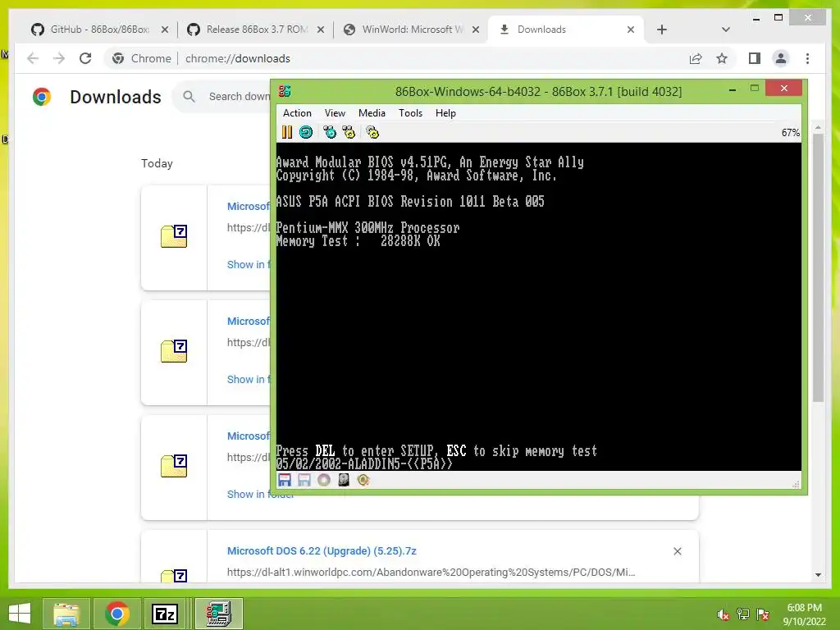Open the Tools menu in 86Box
The image size is (840, 630).
[410, 113]
